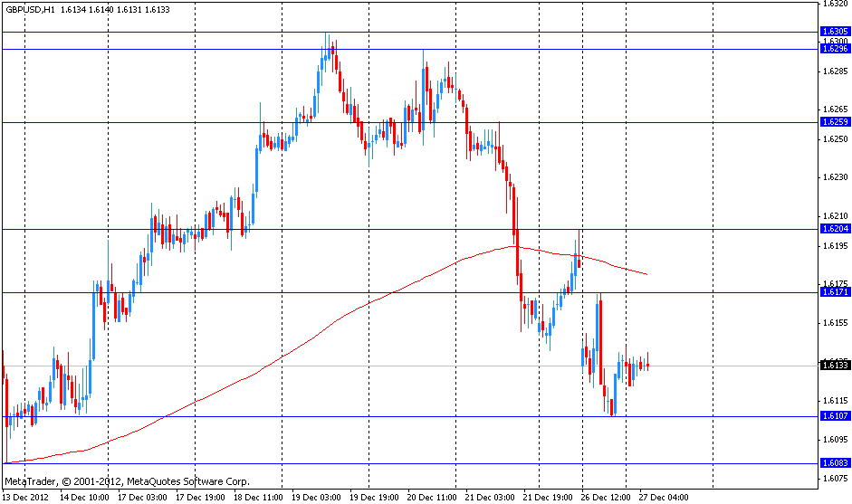Click the 17 Dec 03:00 time label
Viewport: 852px width, 504px height.
(x=142, y=497)
